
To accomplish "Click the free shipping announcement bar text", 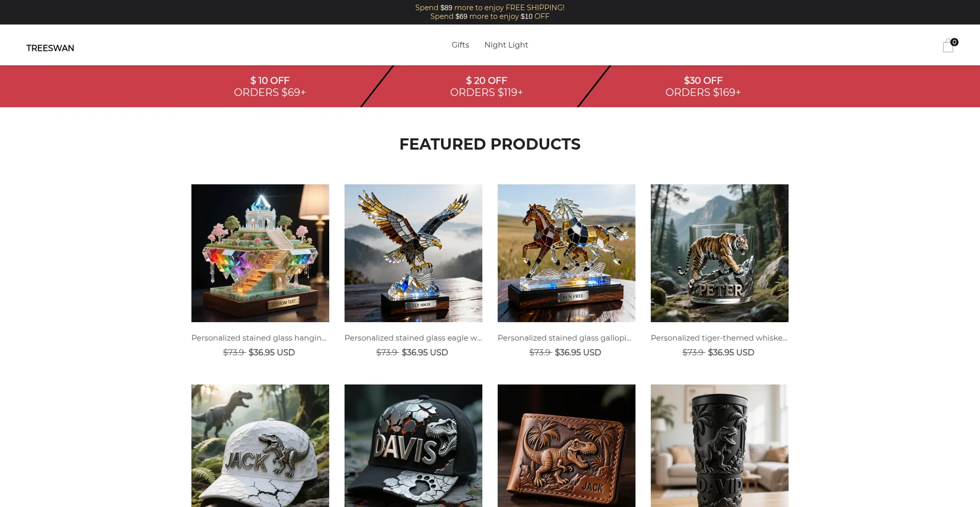I will [490, 8].
